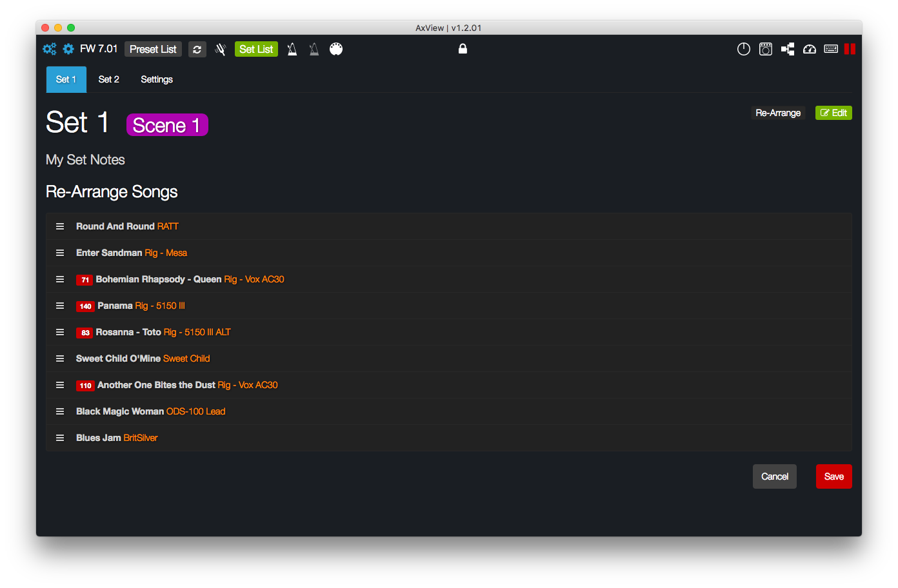Grab the handle for Enter Sandman

click(x=60, y=253)
